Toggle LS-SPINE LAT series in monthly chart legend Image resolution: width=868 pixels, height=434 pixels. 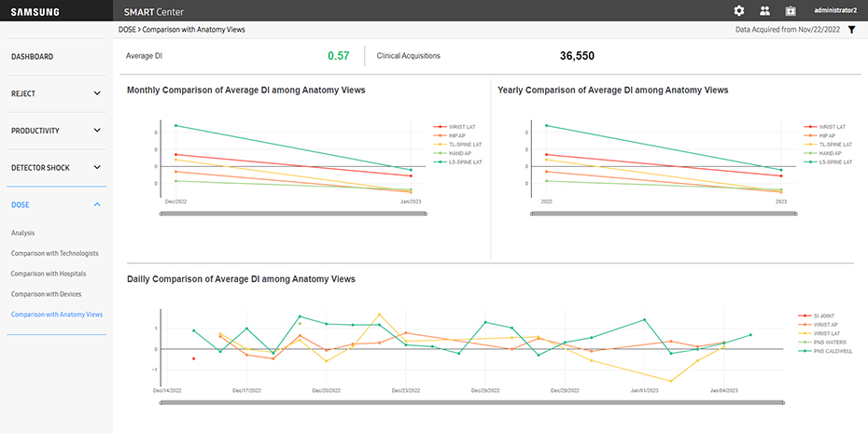pos(464,161)
